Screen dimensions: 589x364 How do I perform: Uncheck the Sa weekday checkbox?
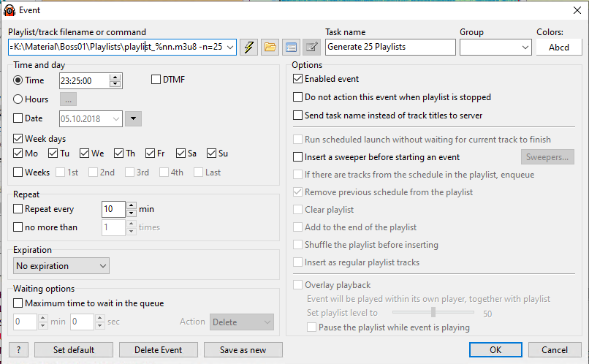tap(180, 153)
